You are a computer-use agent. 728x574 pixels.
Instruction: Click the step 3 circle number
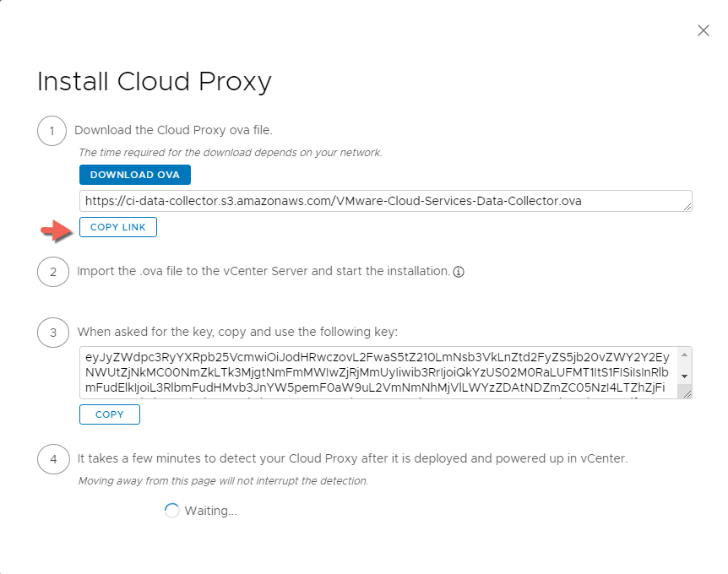52,333
